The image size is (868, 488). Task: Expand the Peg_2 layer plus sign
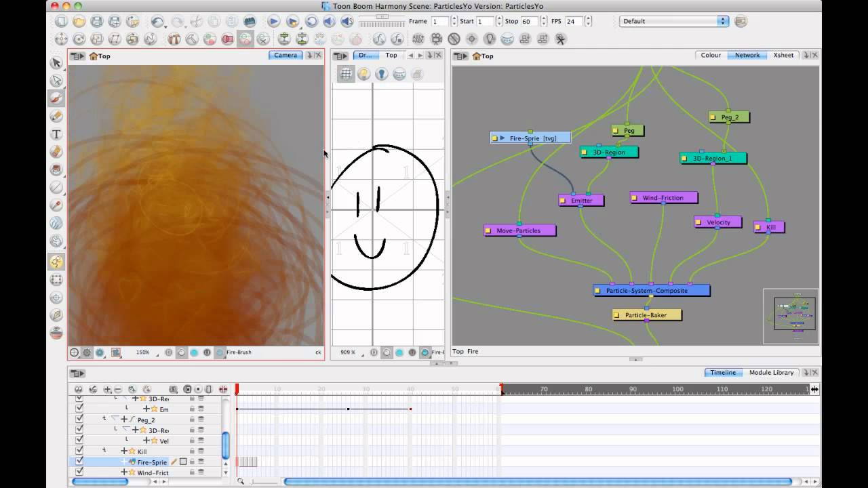point(124,420)
